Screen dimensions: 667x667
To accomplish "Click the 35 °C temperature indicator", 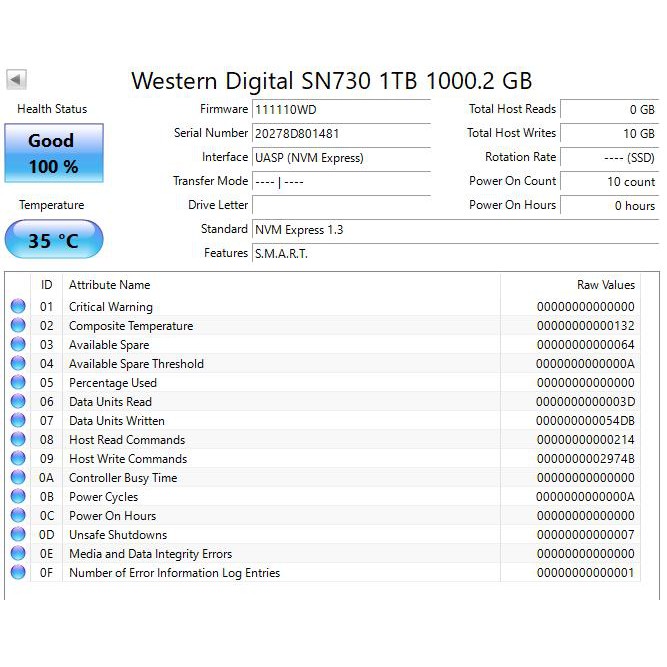I will (53, 240).
